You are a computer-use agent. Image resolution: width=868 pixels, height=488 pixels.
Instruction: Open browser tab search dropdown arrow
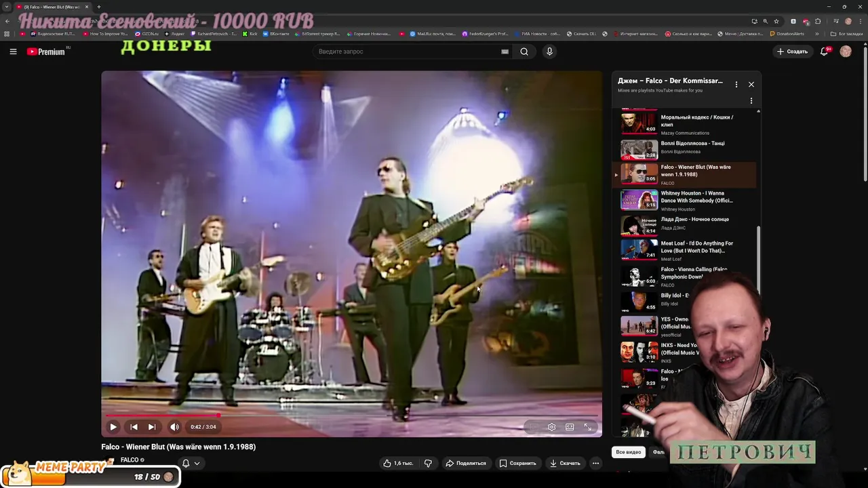(7, 7)
